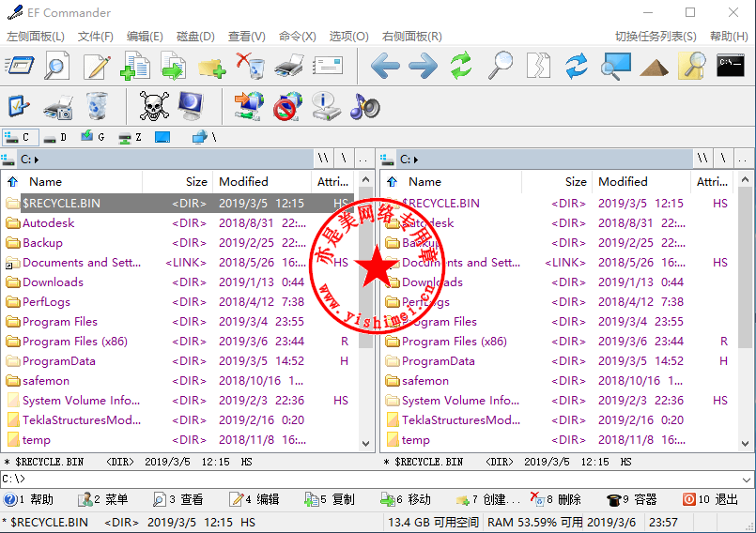Click the 10 退出 function key button

711,499
